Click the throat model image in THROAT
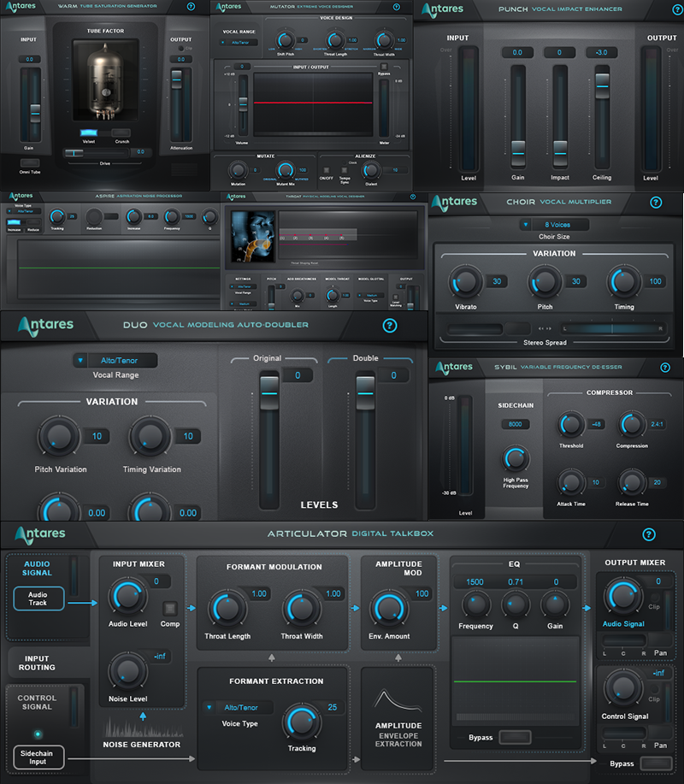Image resolution: width=684 pixels, height=784 pixels. pyautogui.click(x=253, y=237)
